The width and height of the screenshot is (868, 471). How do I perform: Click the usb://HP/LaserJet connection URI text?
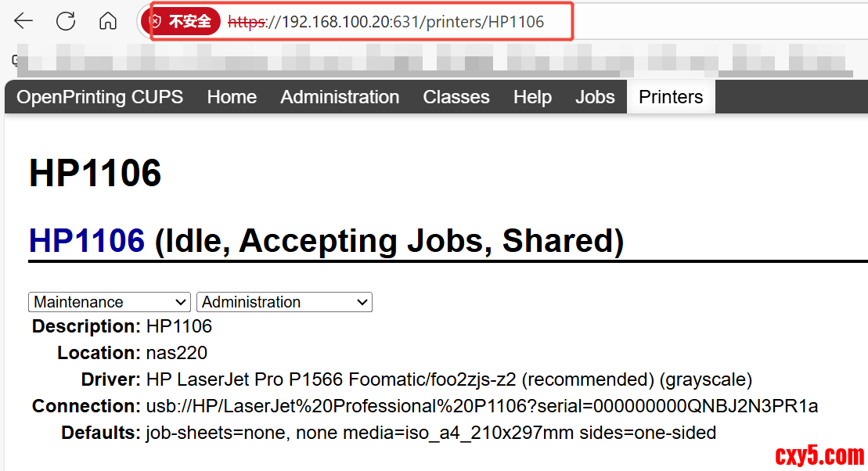[482, 406]
